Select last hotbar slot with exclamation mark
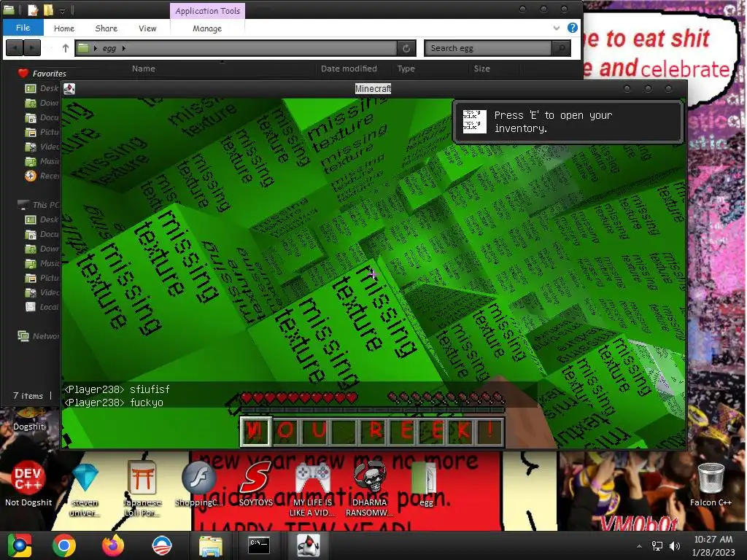Image resolution: width=747 pixels, height=560 pixels. pyautogui.click(x=491, y=431)
